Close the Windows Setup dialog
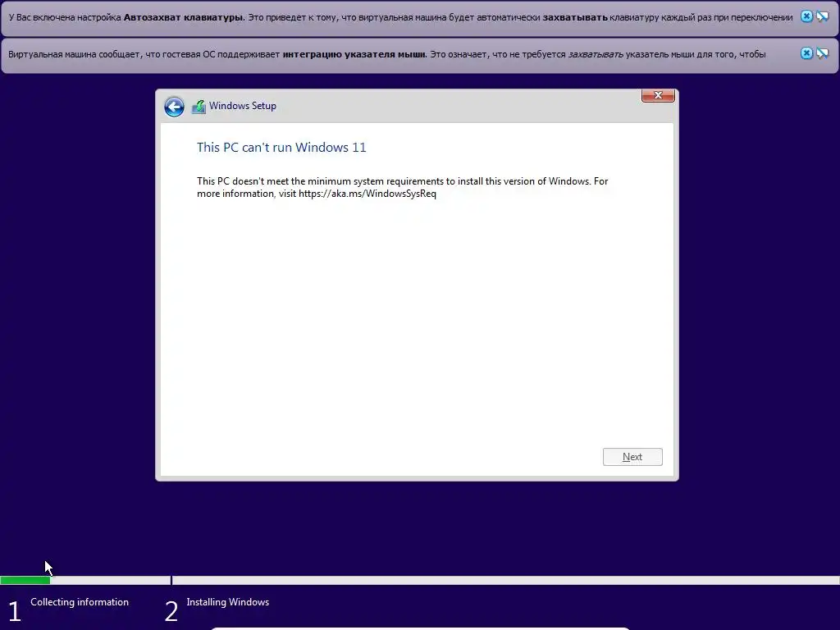Viewport: 840px width, 630px height. pos(658,95)
